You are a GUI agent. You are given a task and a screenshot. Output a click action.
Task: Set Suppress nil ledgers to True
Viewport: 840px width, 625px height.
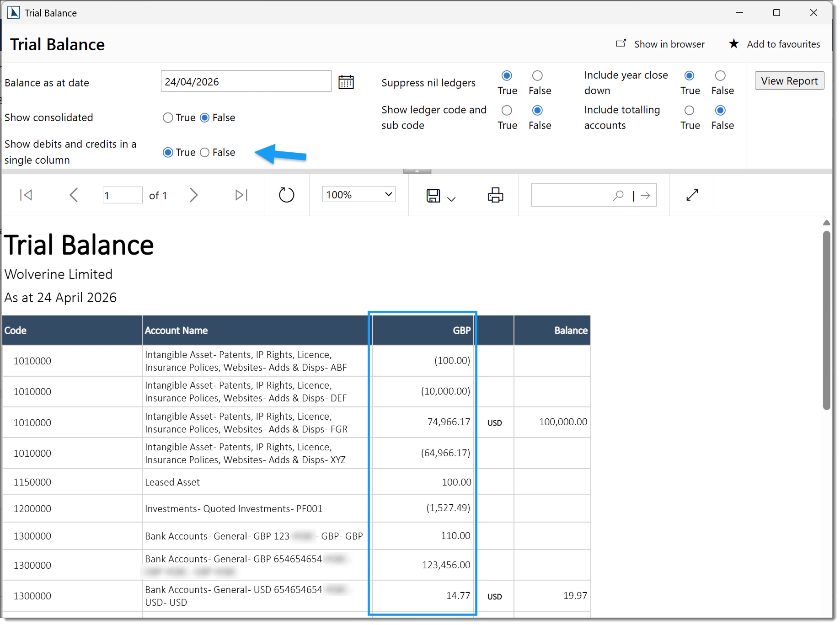[x=507, y=75]
